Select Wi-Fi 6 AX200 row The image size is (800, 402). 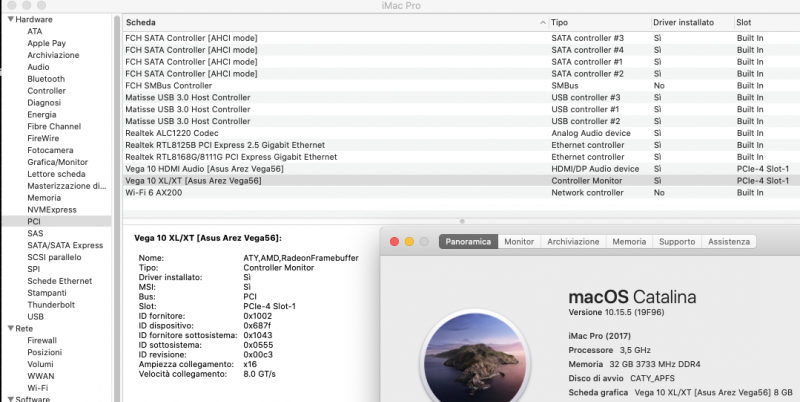[461, 193]
